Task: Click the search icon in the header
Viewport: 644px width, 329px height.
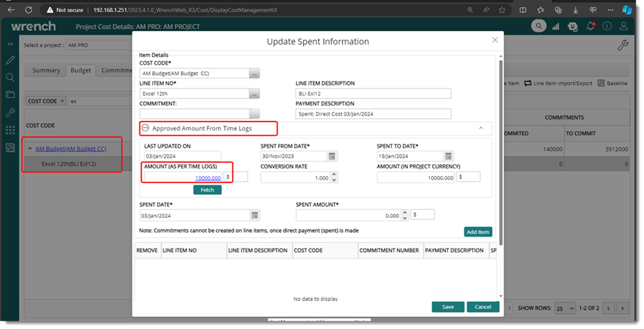Action: click(539, 26)
